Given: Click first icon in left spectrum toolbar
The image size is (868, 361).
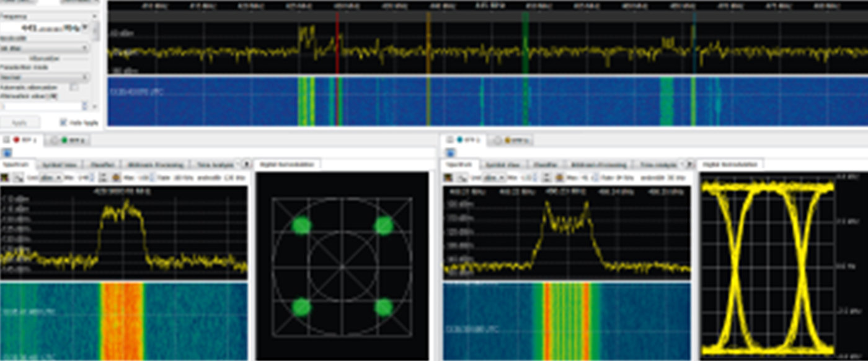Looking at the screenshot, I should (x=6, y=178).
